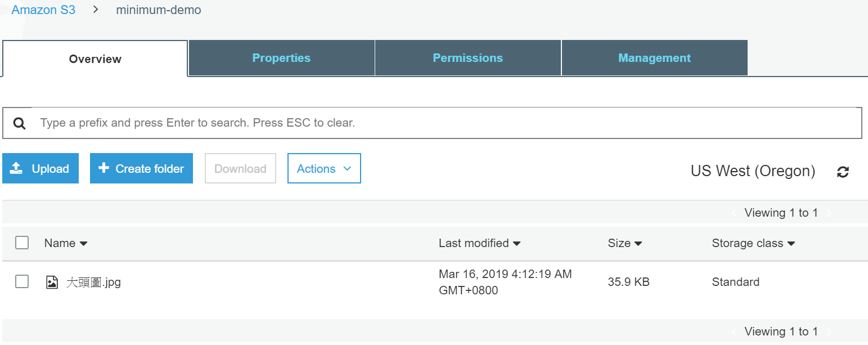Go to the Management tab
This screenshot has width=868, height=345.
(x=654, y=58)
